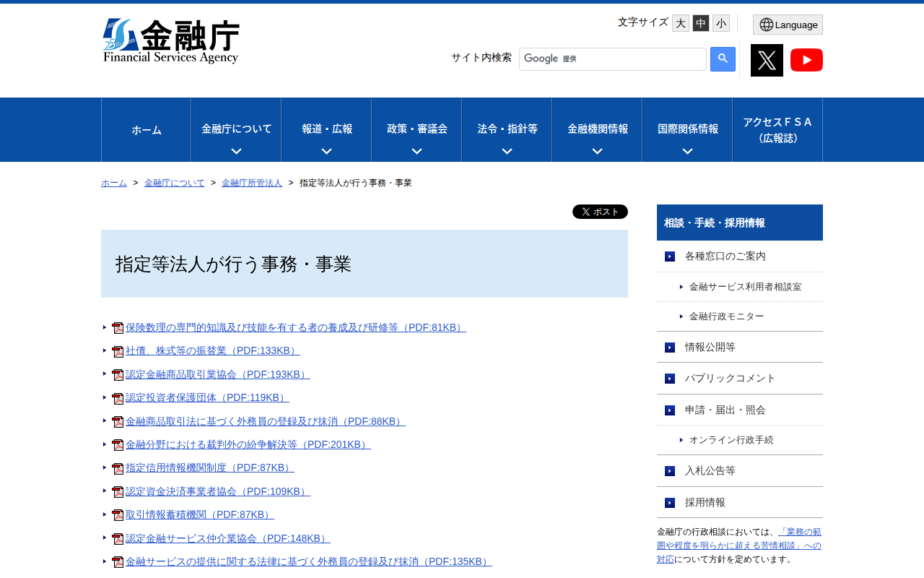Click the Google site search field
This screenshot has height=578, width=924.
612,59
